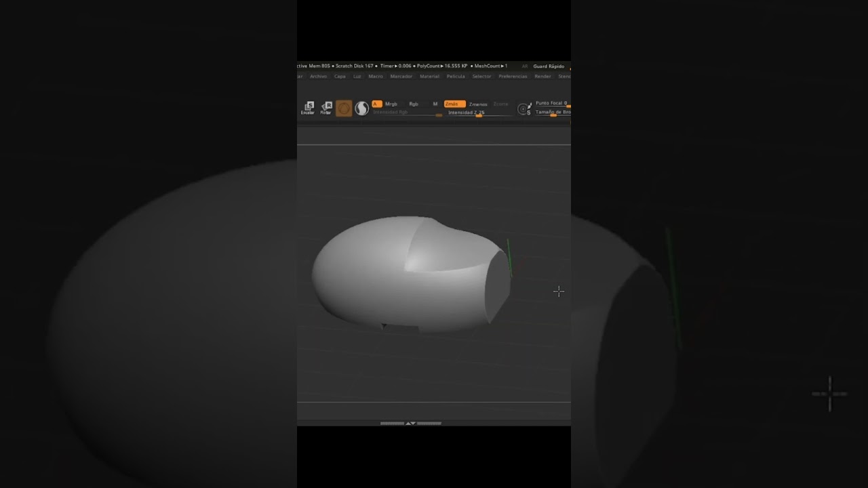Toggle the M material mode
Screen dimensions: 868x488
(x=435, y=104)
